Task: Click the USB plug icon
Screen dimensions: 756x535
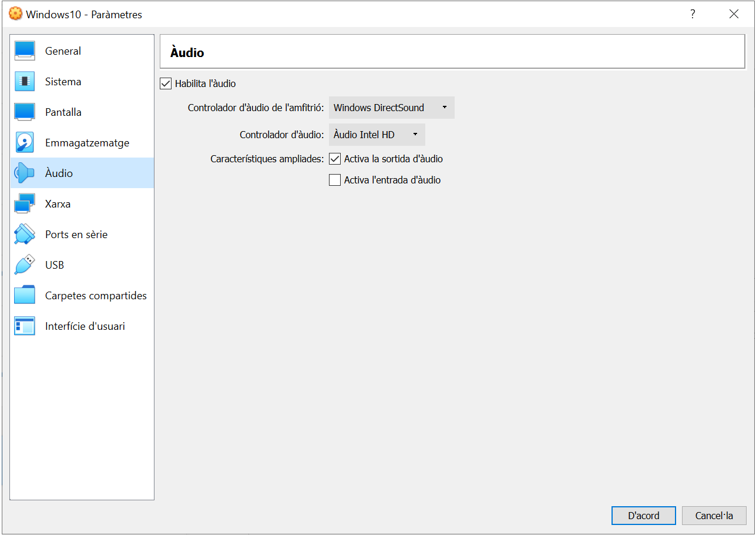Action: tap(25, 265)
